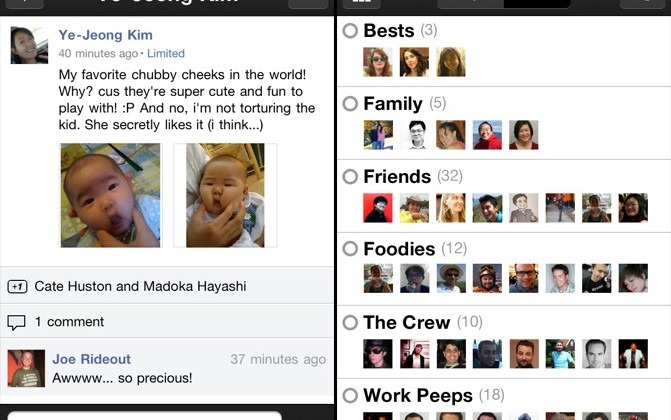671x420 pixels.
Task: Select The Crew circle radio button
Action: pos(350,322)
